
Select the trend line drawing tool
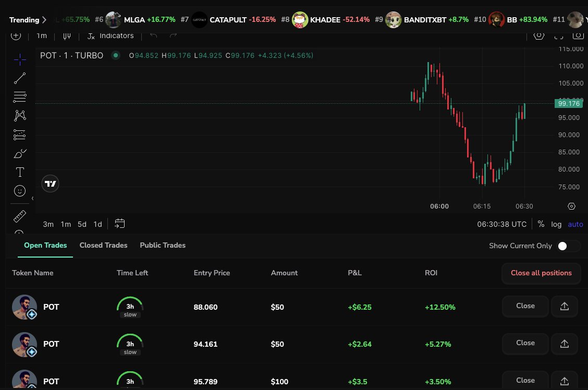(x=20, y=78)
